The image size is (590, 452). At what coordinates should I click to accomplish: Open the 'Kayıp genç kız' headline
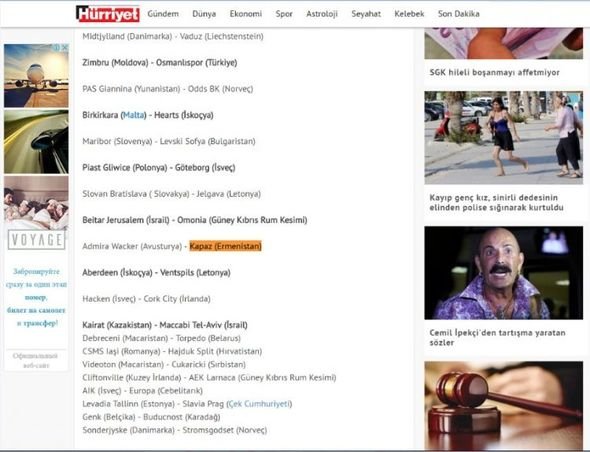(496, 202)
